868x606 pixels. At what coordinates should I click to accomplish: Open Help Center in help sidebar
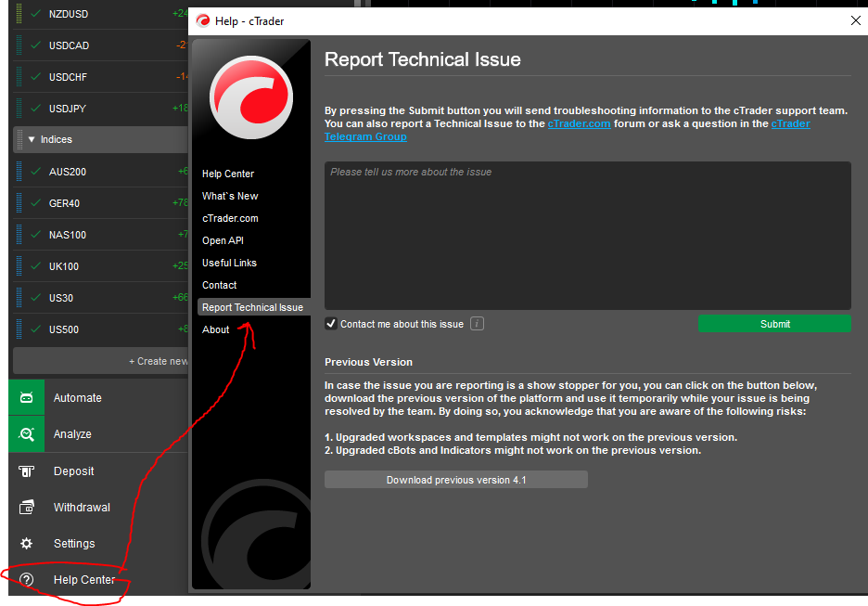[x=228, y=174]
